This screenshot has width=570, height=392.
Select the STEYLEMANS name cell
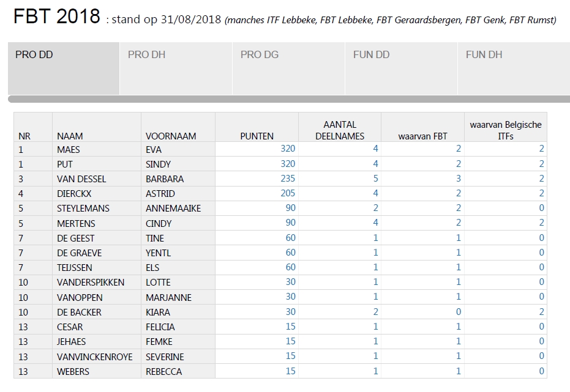83,209
